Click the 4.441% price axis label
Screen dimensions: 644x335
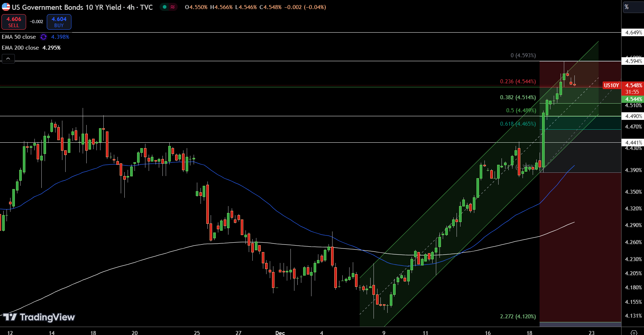[633, 143]
